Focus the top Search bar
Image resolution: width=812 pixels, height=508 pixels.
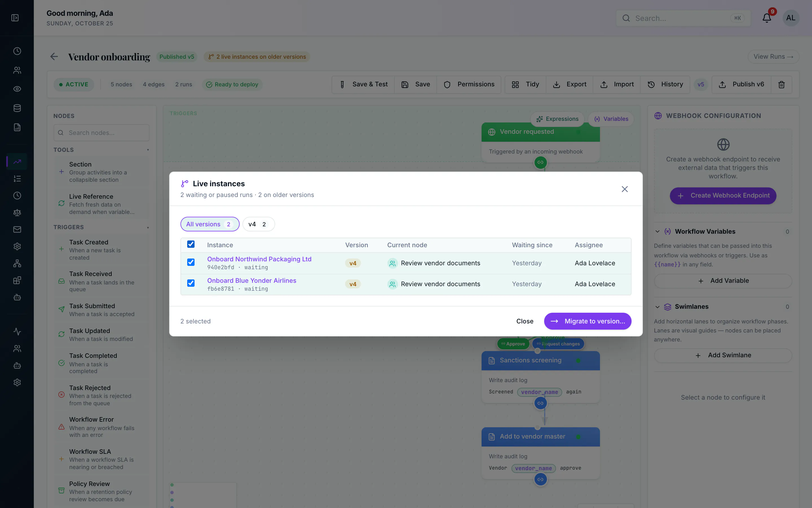click(x=683, y=18)
